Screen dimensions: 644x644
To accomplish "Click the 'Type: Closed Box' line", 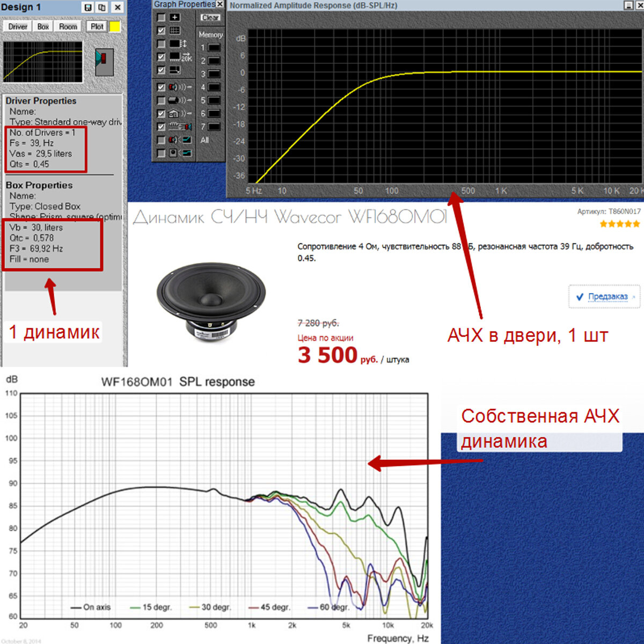I will click(45, 206).
